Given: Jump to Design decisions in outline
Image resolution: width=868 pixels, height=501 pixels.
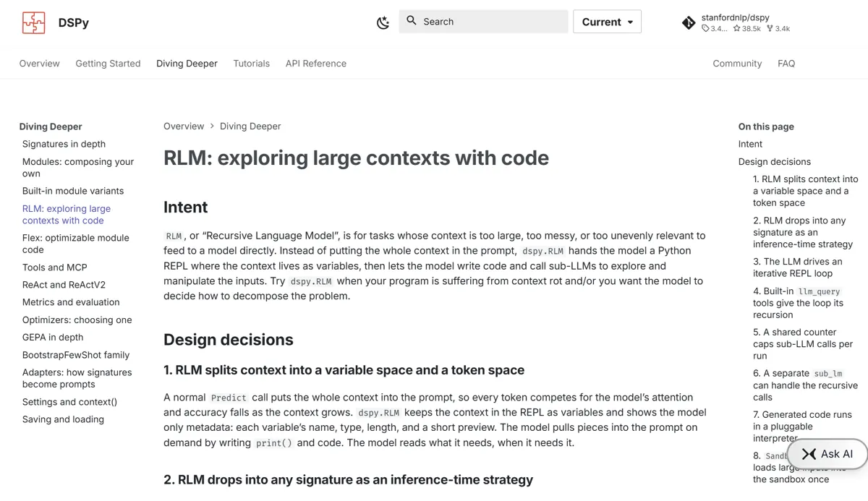Looking at the screenshot, I should click(x=775, y=161).
